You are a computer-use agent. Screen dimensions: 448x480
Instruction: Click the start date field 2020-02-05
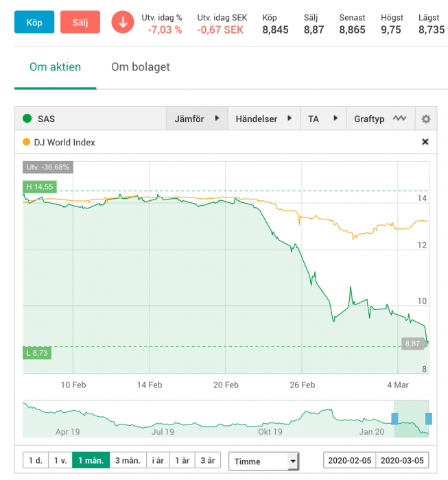[x=350, y=460]
